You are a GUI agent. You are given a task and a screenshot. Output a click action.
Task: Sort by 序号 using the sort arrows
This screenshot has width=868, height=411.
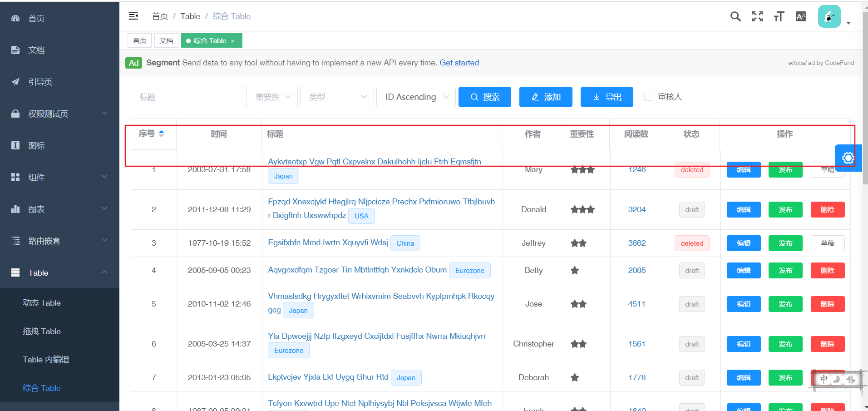point(162,134)
